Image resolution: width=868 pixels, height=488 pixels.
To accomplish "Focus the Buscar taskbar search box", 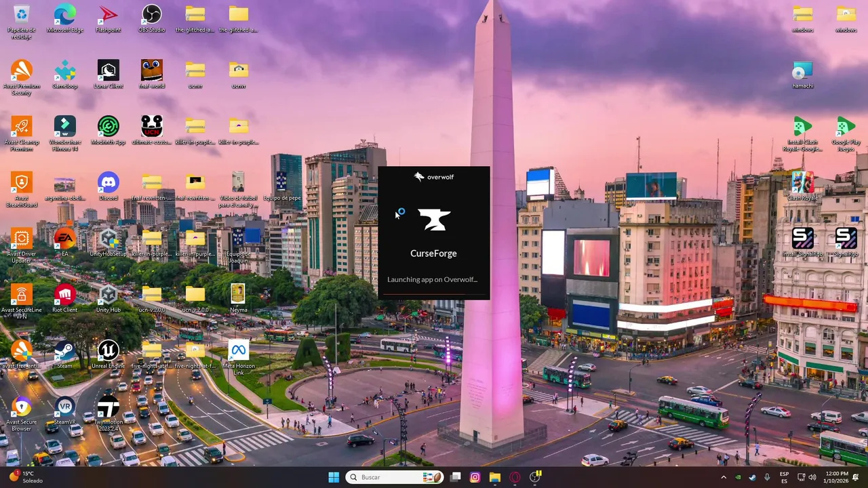I will [395, 477].
